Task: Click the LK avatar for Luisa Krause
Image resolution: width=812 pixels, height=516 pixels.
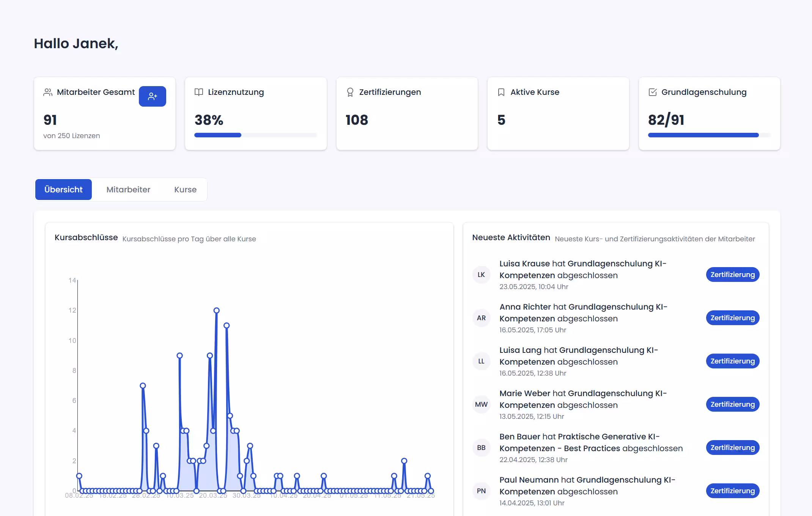Action: (x=481, y=275)
